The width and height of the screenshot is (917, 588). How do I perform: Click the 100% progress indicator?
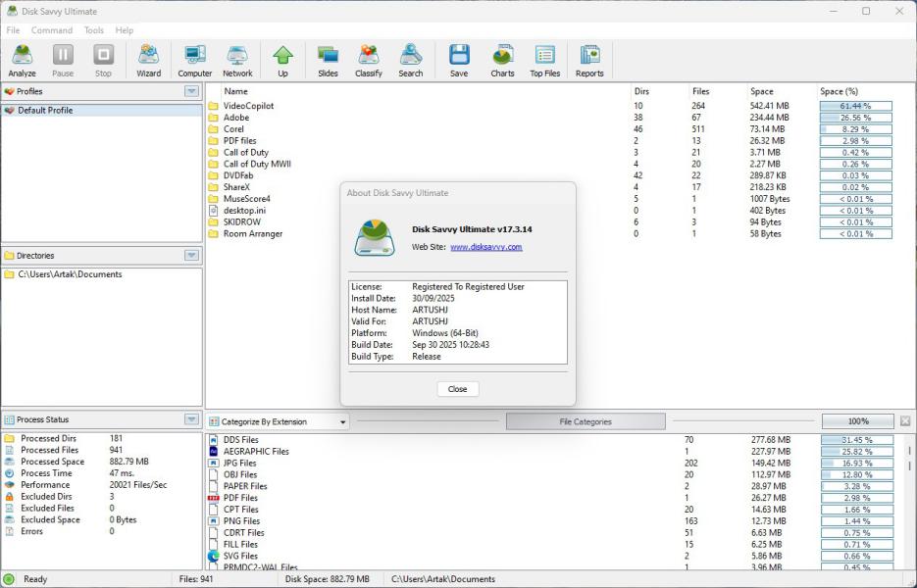pos(858,421)
